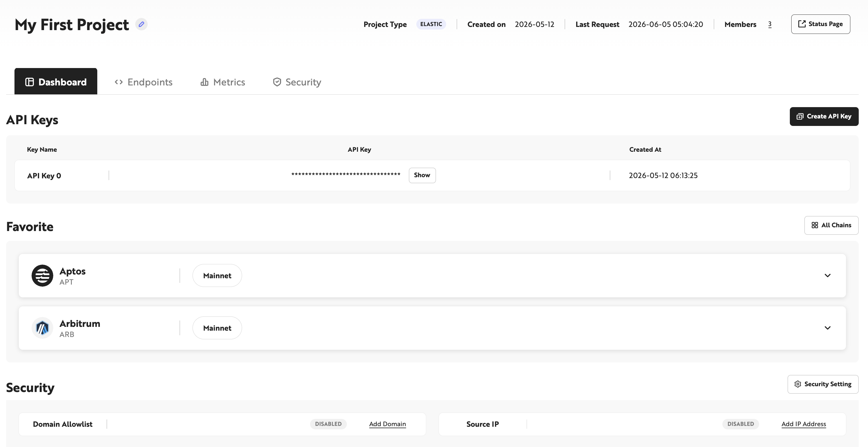Click the Created on date 2026-05-12
Screen dimensions: 868x447
coord(534,24)
